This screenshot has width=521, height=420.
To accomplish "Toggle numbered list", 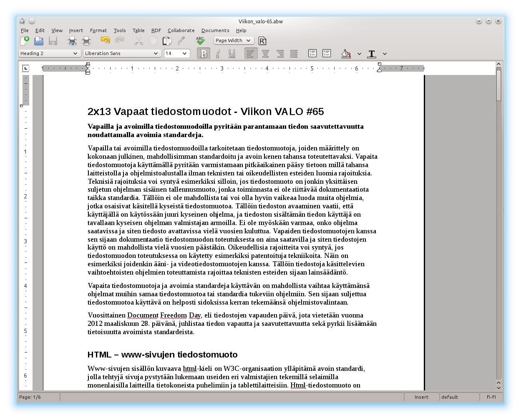I will tap(312, 53).
